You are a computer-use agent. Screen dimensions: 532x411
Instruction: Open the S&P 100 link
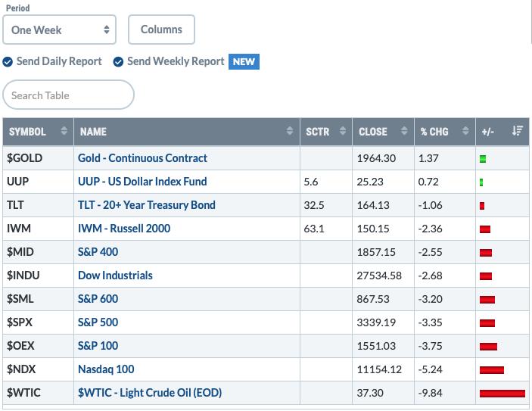coord(98,345)
